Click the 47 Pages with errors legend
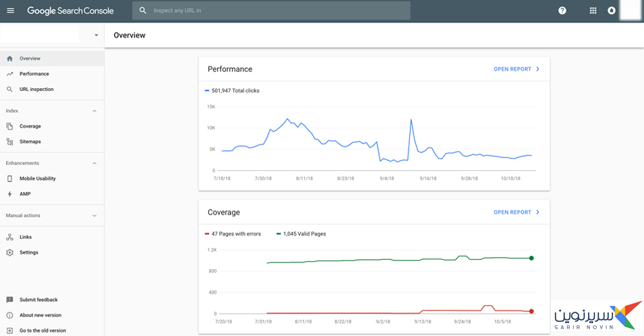The image size is (644, 336). click(233, 234)
